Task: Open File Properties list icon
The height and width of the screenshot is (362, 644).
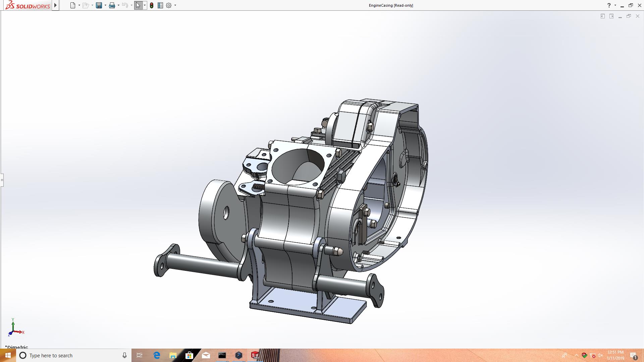Action: point(160,5)
